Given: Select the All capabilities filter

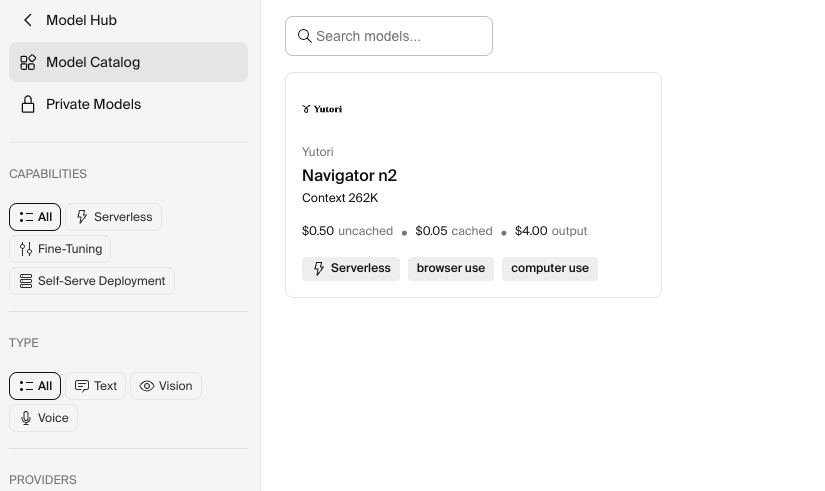Looking at the screenshot, I should tap(35, 217).
